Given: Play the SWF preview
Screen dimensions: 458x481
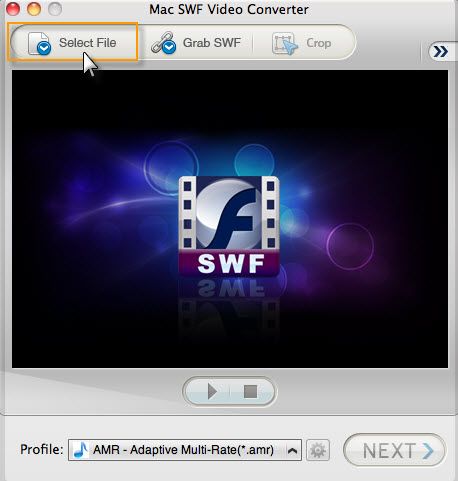Looking at the screenshot, I should (x=211, y=391).
